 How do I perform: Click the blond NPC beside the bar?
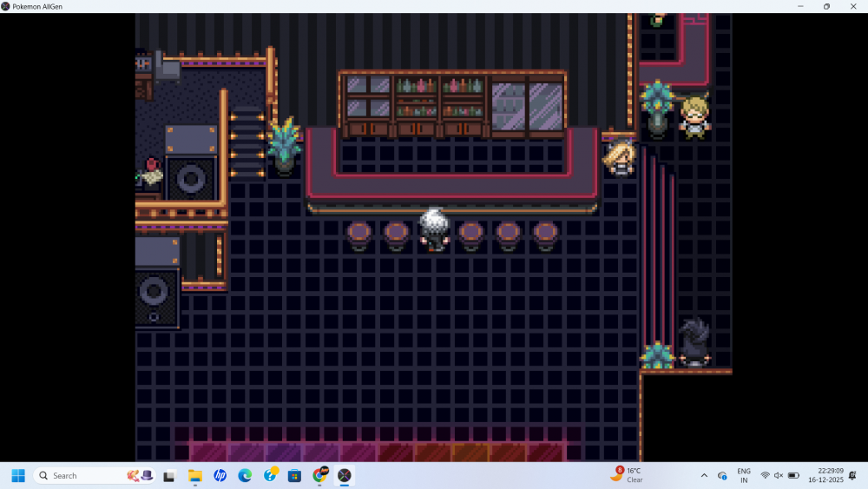621,158
